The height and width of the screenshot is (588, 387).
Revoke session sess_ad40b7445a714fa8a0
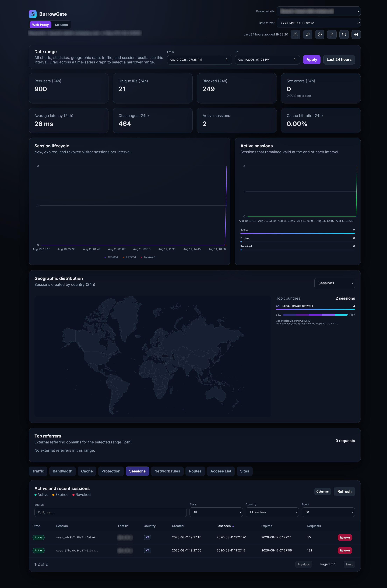(x=345, y=538)
